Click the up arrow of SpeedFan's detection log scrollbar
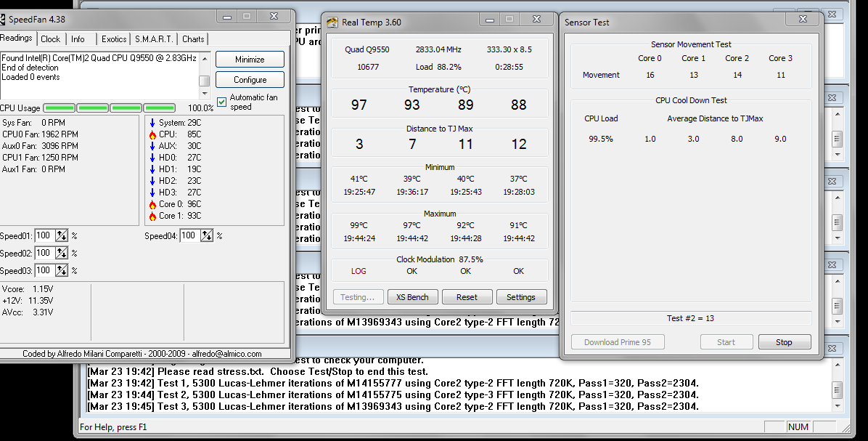The width and height of the screenshot is (868, 441). 205,57
